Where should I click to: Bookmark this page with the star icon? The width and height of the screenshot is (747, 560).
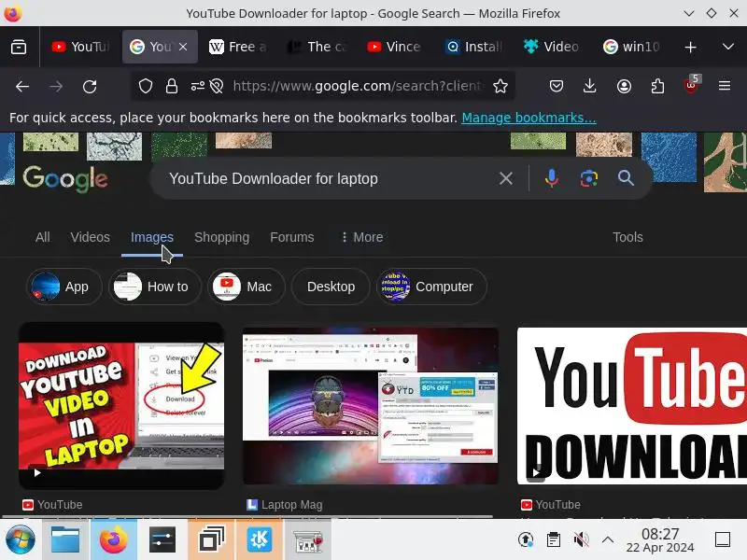[500, 86]
